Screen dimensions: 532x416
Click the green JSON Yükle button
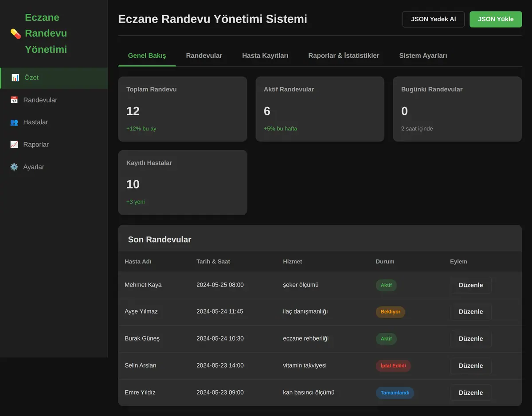tap(496, 20)
